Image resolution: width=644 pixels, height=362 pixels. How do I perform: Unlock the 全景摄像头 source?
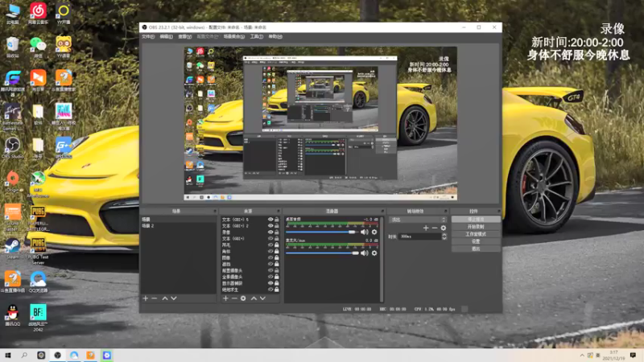[277, 277]
